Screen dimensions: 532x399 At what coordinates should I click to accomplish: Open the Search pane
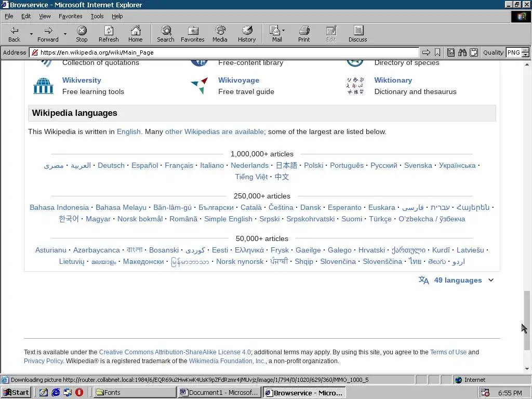point(166,34)
